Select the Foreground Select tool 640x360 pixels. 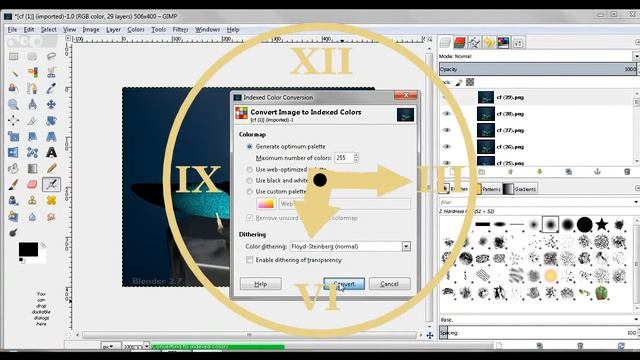pyautogui.click(x=13, y=88)
